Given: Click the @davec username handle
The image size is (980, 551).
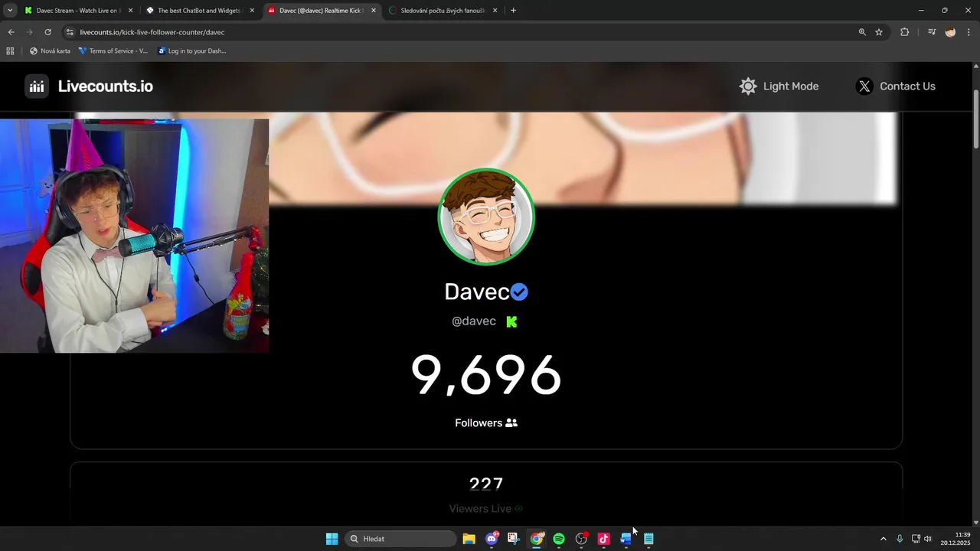Looking at the screenshot, I should point(474,321).
